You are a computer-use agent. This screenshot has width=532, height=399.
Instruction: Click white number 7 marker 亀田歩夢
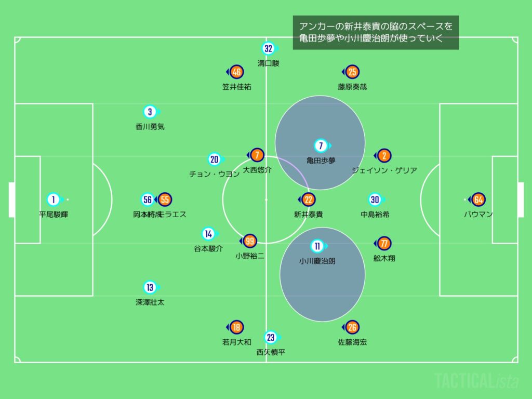321,146
